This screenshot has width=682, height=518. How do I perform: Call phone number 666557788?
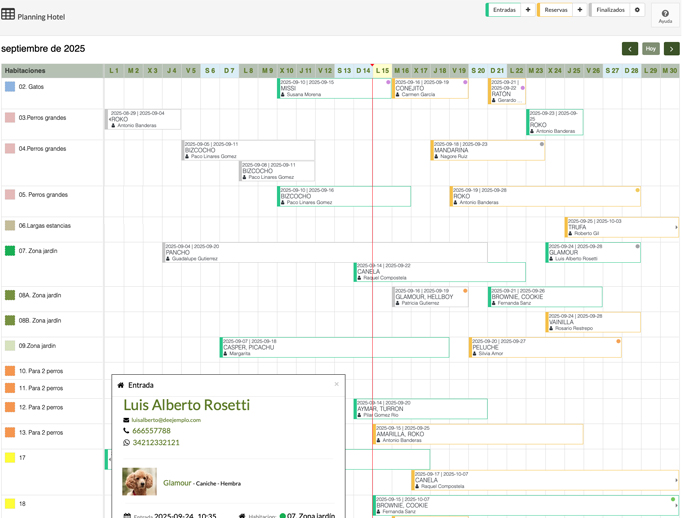point(151,431)
